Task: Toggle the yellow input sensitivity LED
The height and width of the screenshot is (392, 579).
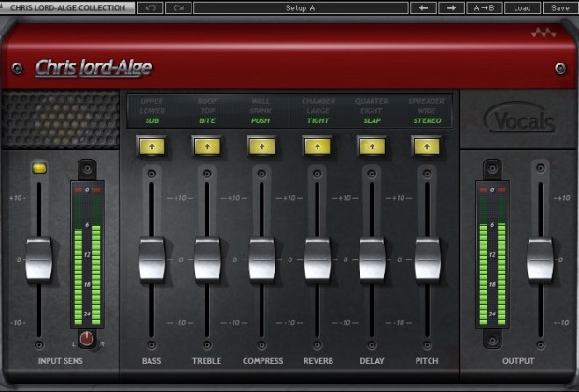Action: pos(39,168)
